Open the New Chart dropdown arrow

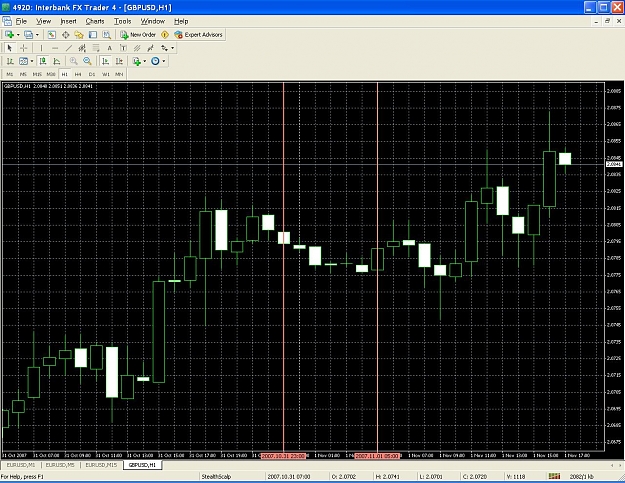coord(18,35)
